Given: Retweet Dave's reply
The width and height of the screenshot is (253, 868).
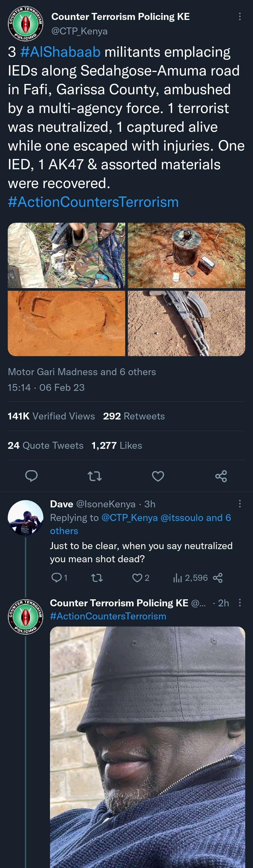Looking at the screenshot, I should pyautogui.click(x=97, y=578).
